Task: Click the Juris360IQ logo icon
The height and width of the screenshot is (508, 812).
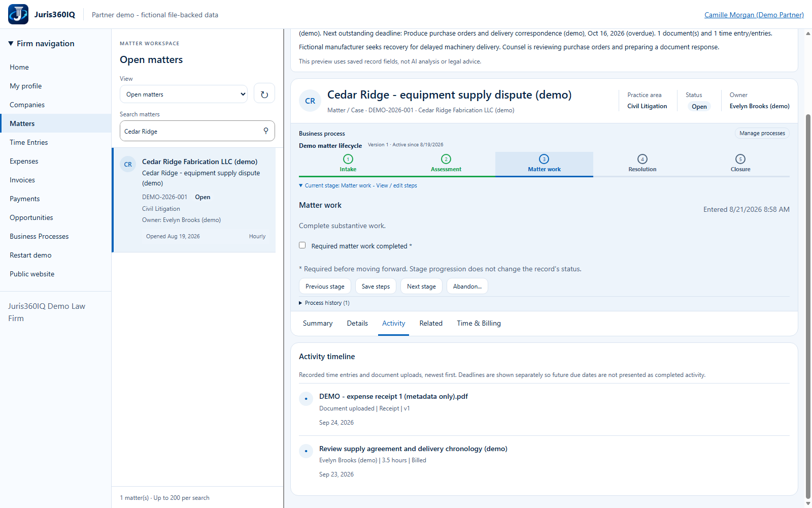Action: pyautogui.click(x=18, y=14)
